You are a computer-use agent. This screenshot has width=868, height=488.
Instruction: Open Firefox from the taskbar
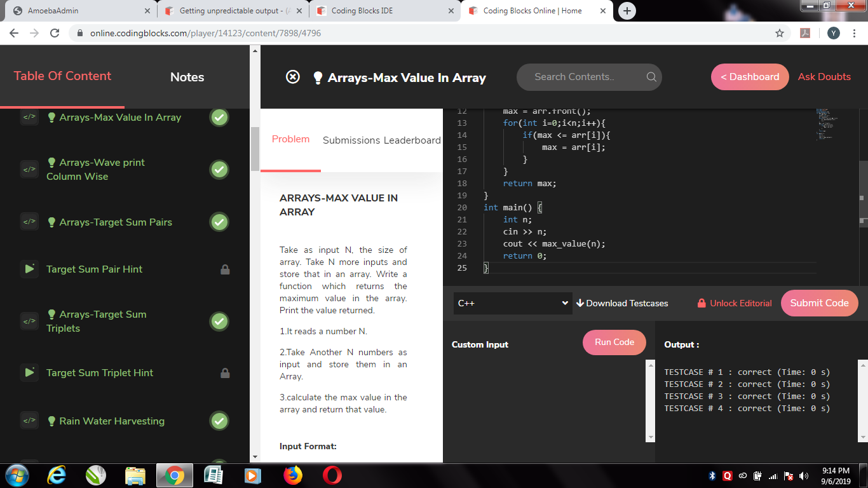293,475
